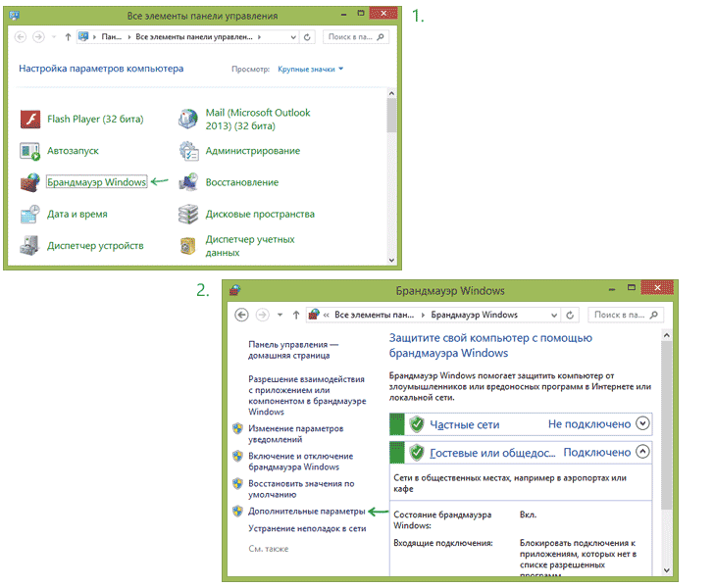This screenshot has width=714, height=588.
Task: Open Брандмауэр Windows link
Action: pyautogui.click(x=96, y=182)
